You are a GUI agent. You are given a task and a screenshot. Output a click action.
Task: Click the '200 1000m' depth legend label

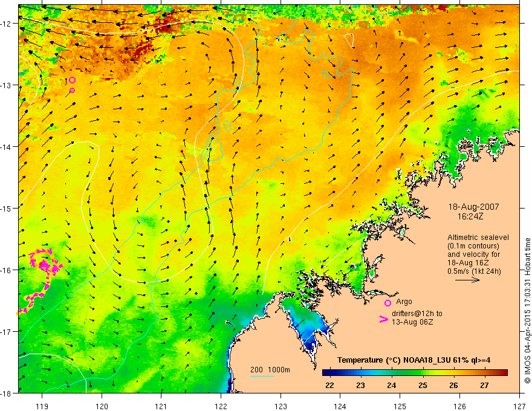pyautogui.click(x=270, y=370)
